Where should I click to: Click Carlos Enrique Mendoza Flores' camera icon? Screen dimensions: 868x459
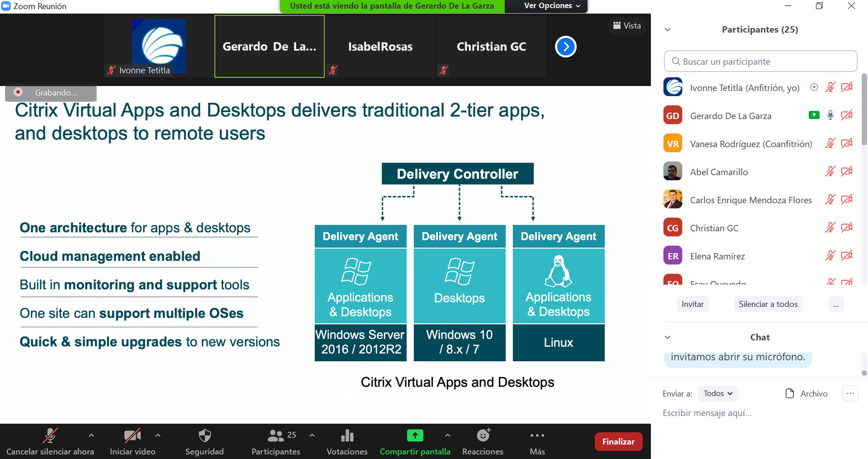point(847,200)
